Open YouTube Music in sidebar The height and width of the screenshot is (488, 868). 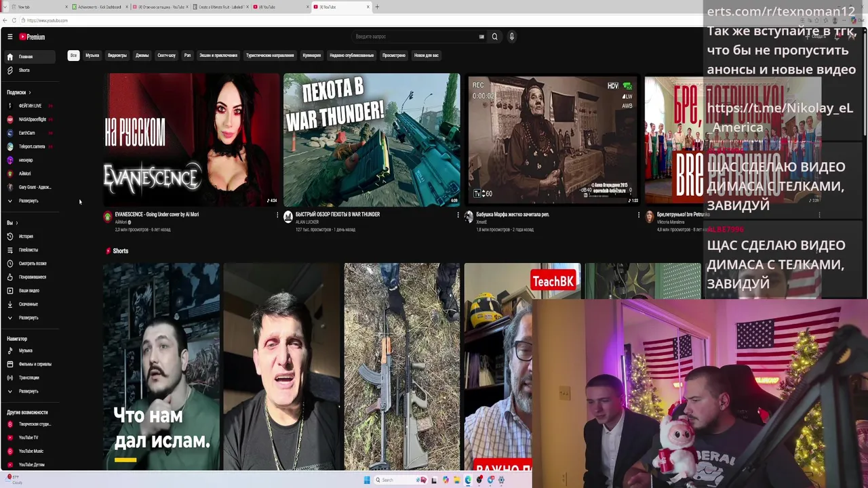[x=29, y=451]
